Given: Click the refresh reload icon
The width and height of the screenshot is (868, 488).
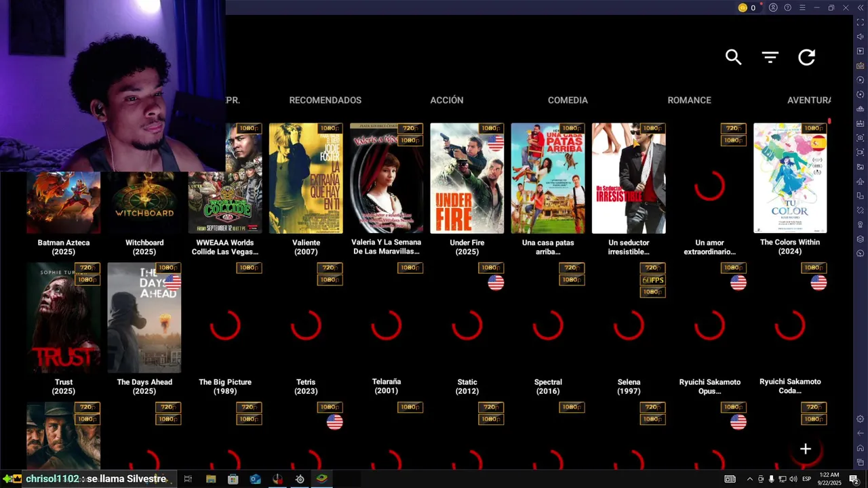Looking at the screenshot, I should point(806,57).
